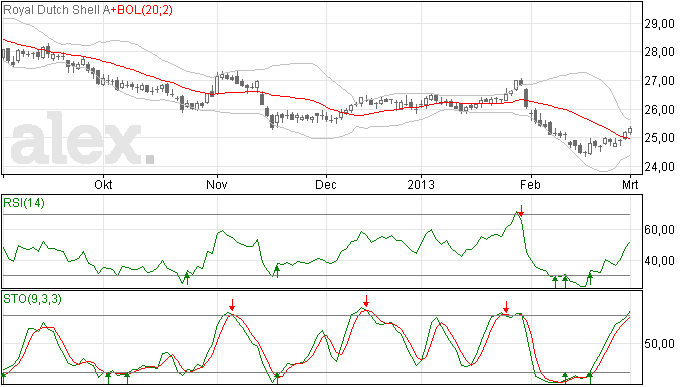Select the +BOL(20;2) Bollinger label

[x=141, y=10]
